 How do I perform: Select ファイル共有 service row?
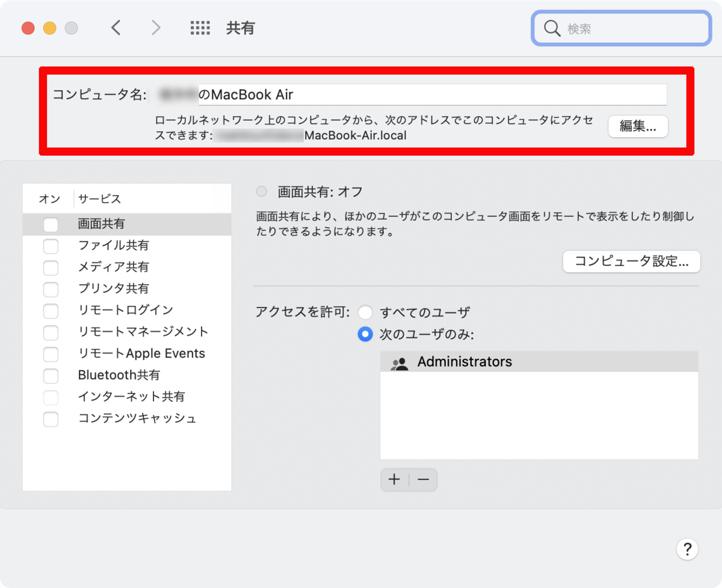(127, 246)
